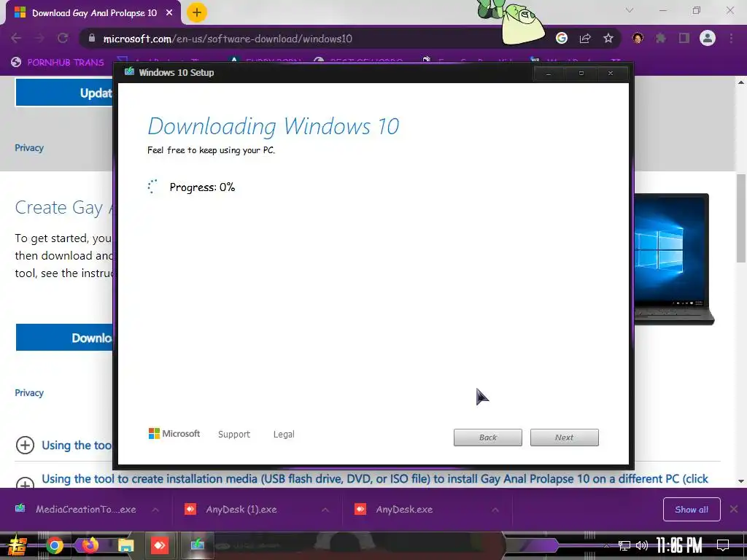747x560 pixels.
Task: Open the Start menu
Action: 18,545
